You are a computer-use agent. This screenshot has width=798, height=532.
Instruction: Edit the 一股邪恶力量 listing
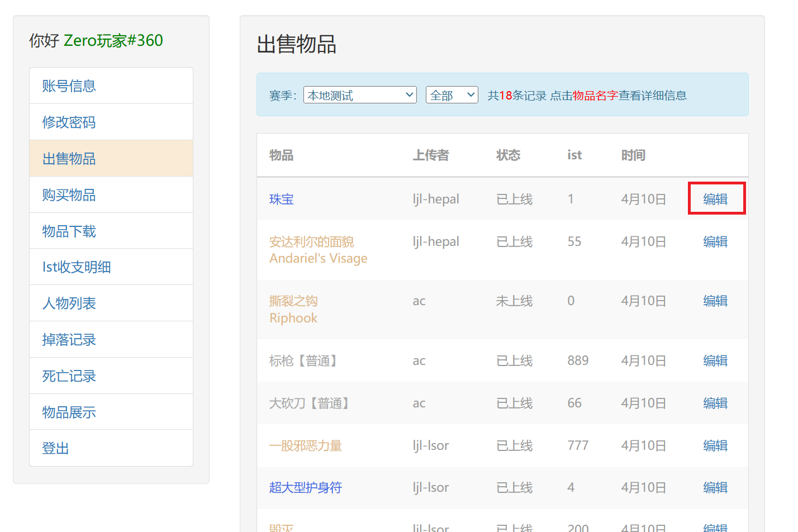click(x=715, y=446)
